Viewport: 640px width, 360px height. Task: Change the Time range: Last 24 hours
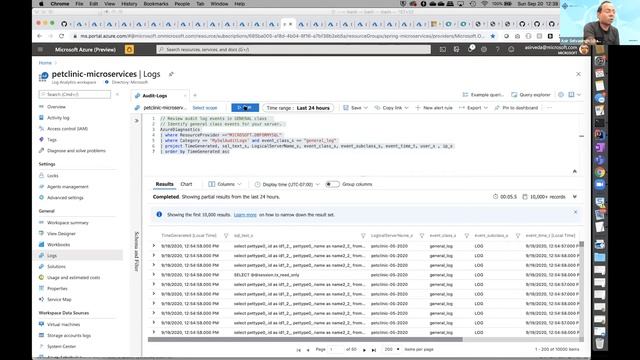298,108
